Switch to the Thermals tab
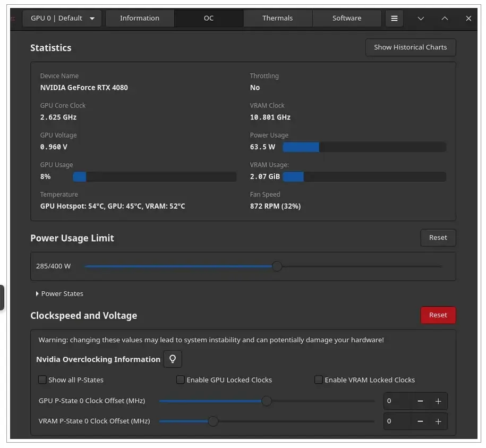 click(277, 18)
